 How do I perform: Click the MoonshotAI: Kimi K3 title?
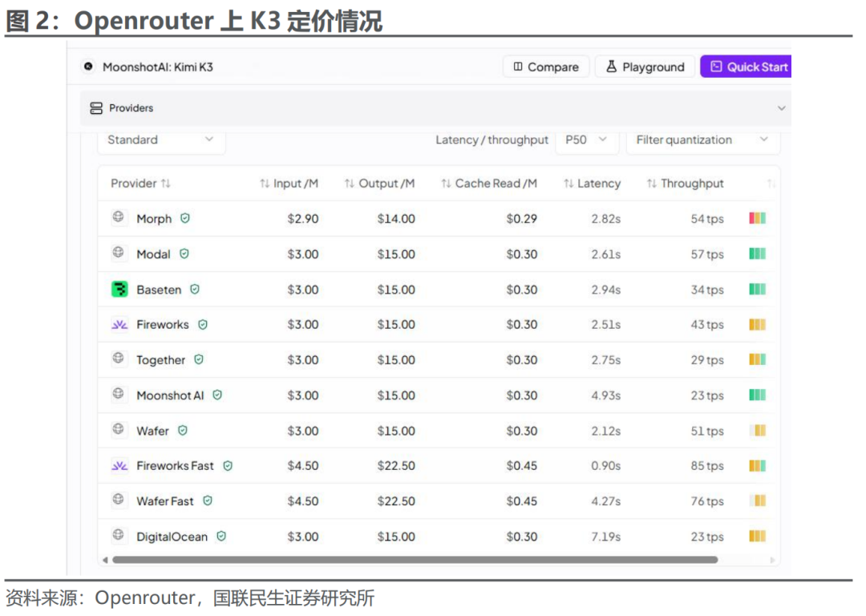tap(157, 67)
